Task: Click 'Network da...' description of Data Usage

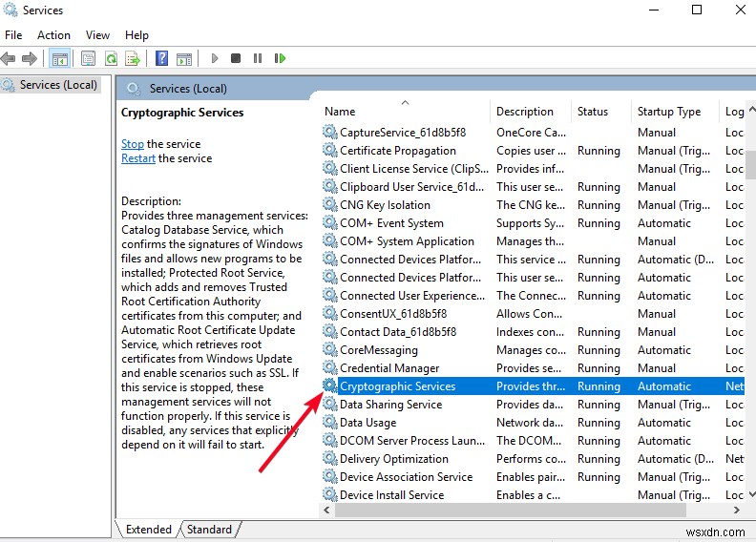Action: [530, 423]
